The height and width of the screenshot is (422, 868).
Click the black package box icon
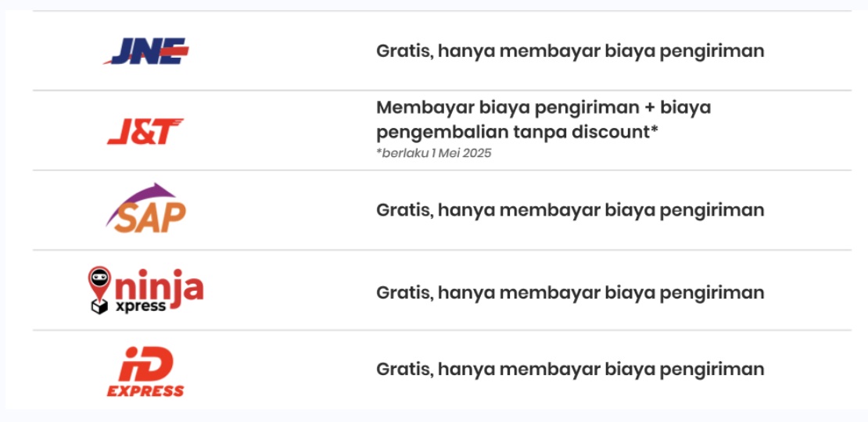click(99, 306)
